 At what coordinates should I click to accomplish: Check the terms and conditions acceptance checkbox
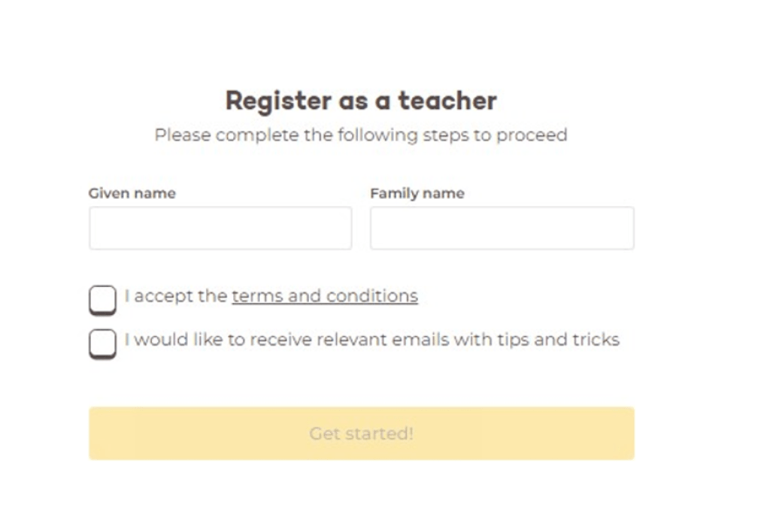pyautogui.click(x=102, y=299)
